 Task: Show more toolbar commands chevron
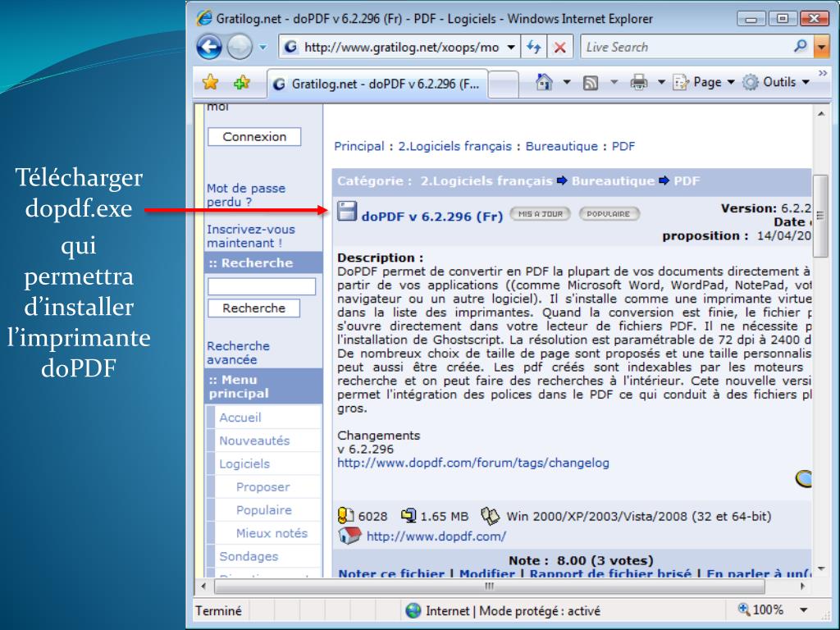(x=822, y=73)
